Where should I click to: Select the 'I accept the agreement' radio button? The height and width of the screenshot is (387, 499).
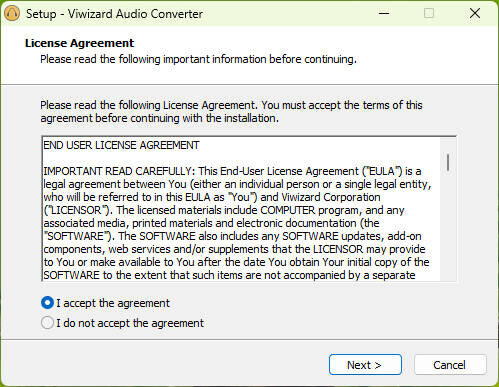point(47,303)
